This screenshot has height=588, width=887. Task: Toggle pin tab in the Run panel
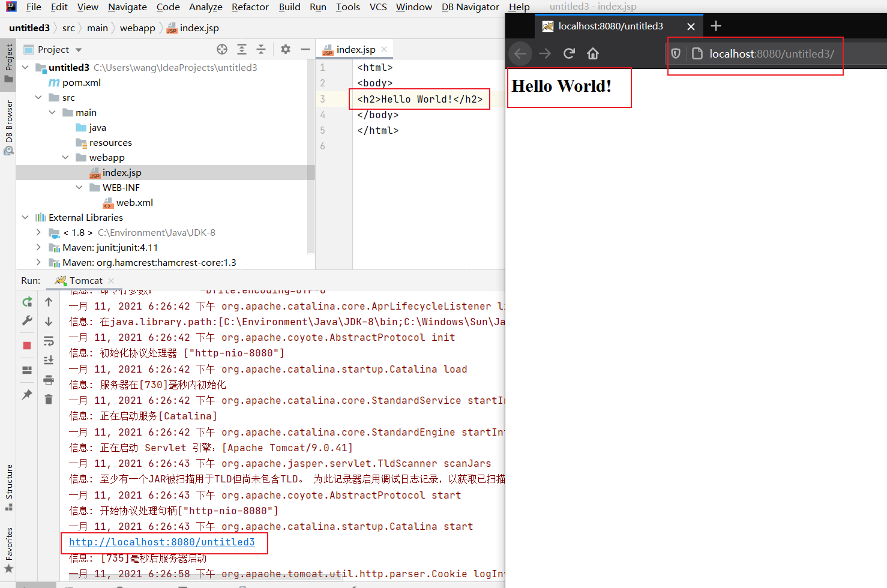click(27, 394)
